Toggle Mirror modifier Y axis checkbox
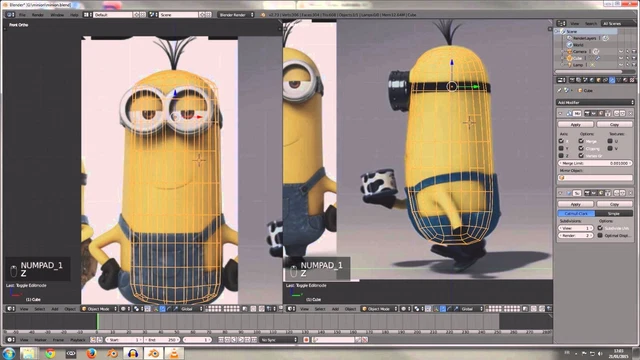The width and height of the screenshot is (640, 360). 561,148
